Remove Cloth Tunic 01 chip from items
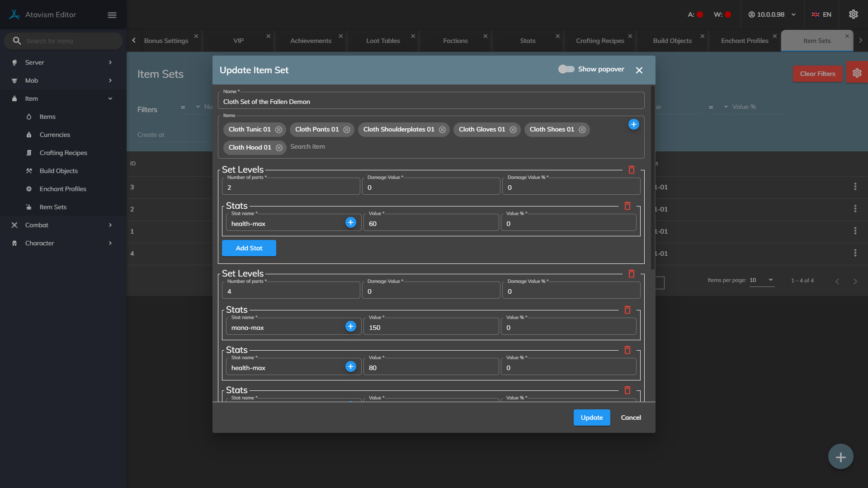The image size is (868, 488). click(x=278, y=130)
